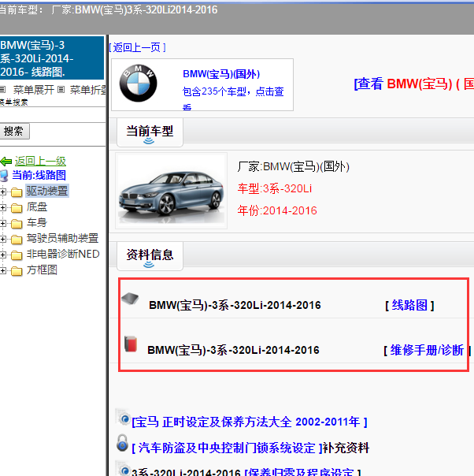Click the green back arrow icon

point(6,162)
